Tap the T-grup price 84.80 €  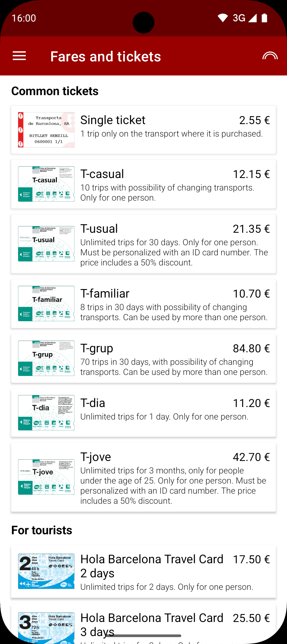coord(251,348)
